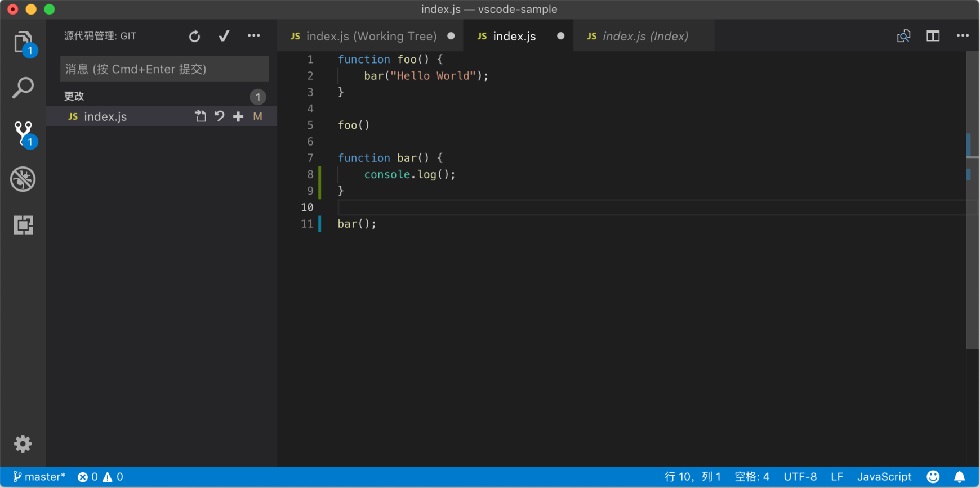Toggle split editor layout

pyautogui.click(x=932, y=36)
